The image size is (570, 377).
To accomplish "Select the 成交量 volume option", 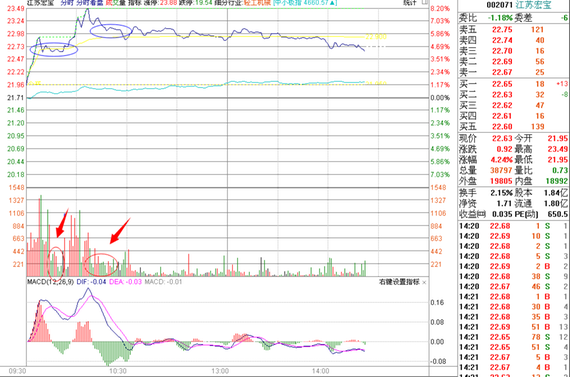I will [115, 3].
